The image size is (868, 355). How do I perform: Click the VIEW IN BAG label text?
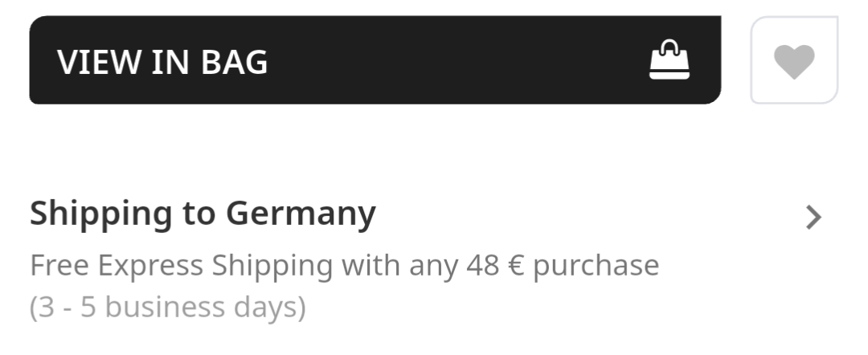click(x=162, y=62)
